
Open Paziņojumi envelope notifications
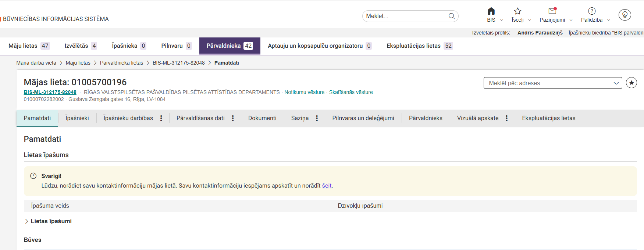552,11
